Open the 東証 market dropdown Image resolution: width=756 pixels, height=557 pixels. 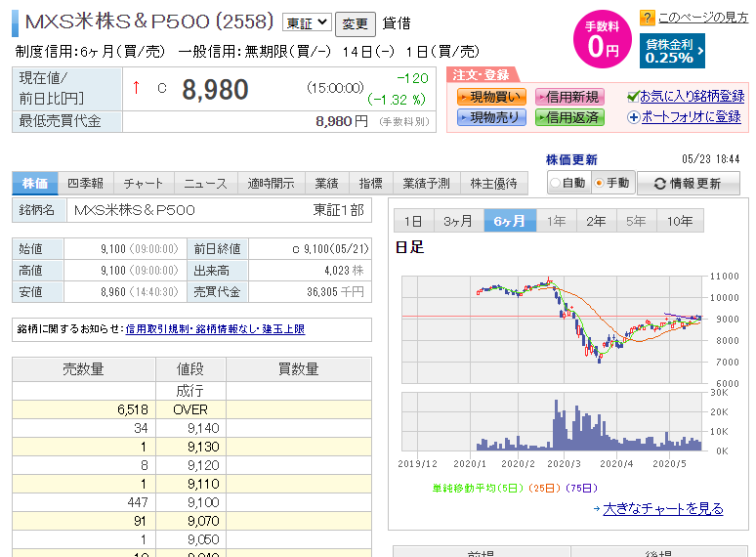coord(307,22)
